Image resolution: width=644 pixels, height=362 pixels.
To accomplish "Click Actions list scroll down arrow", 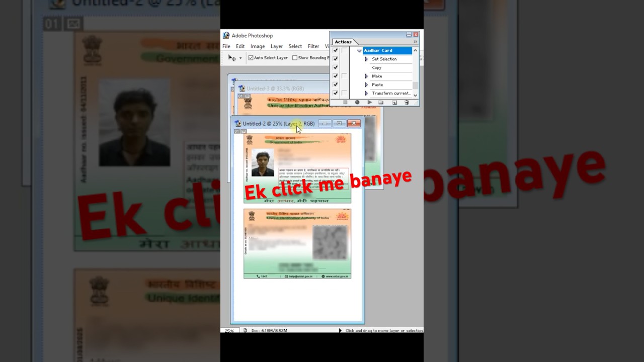I will pos(415,95).
